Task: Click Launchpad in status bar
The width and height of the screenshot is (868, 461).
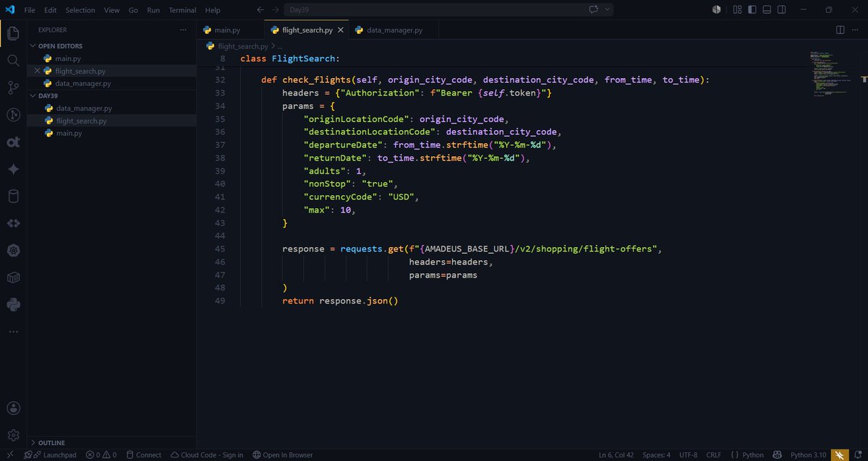Action: tap(50, 455)
